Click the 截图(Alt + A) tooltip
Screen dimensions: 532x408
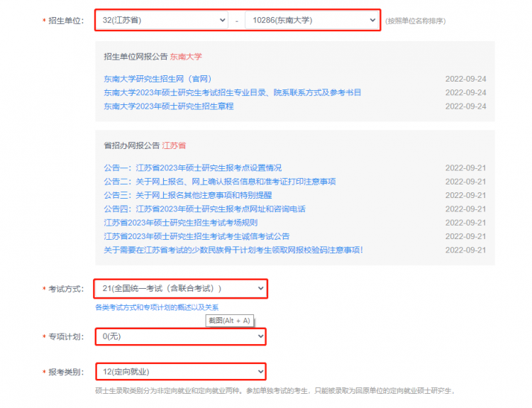[229, 321]
